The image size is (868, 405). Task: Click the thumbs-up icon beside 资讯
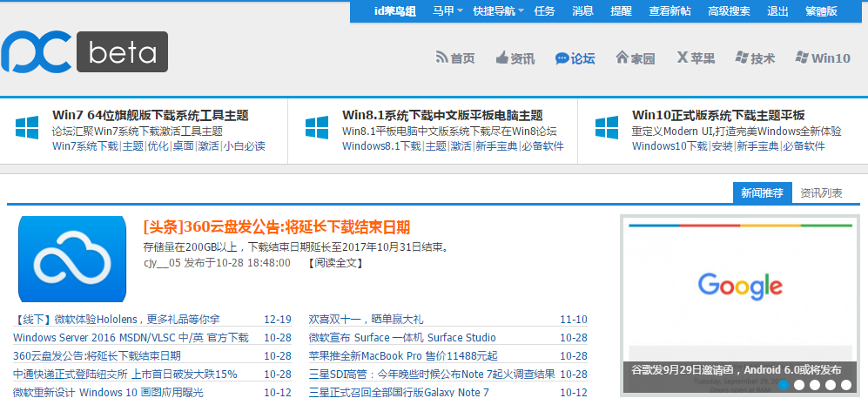pos(502,57)
